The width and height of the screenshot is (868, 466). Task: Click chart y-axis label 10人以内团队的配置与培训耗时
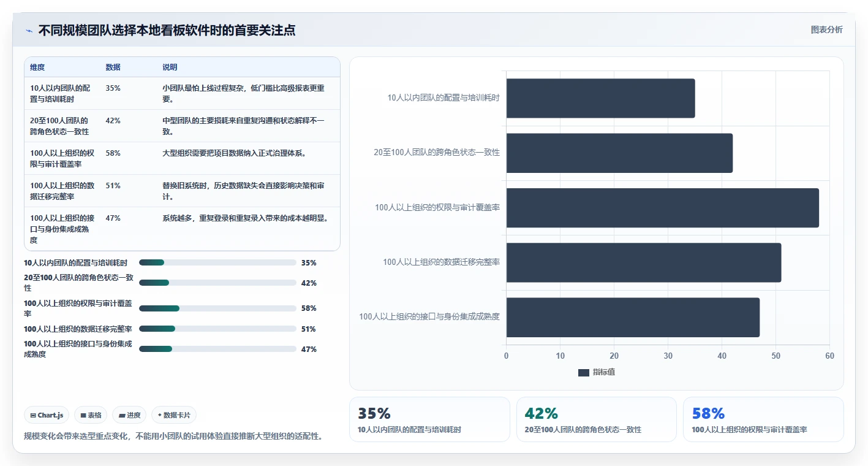443,97
